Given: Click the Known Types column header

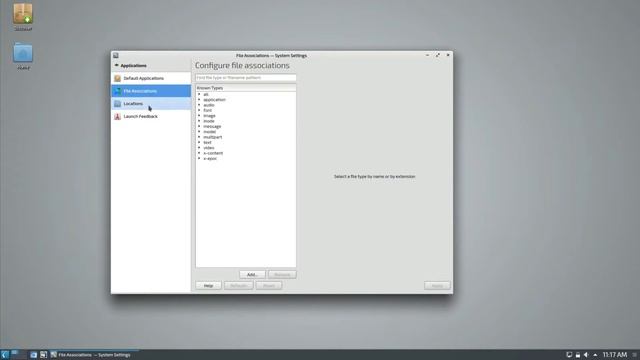Looking at the screenshot, I should [x=246, y=88].
